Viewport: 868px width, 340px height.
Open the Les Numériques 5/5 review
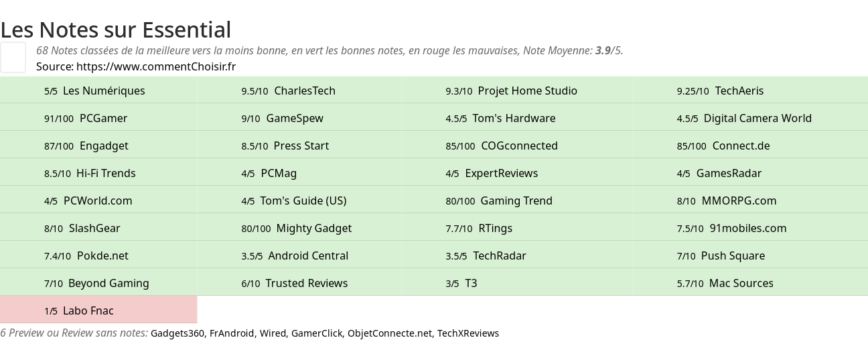pos(98,91)
